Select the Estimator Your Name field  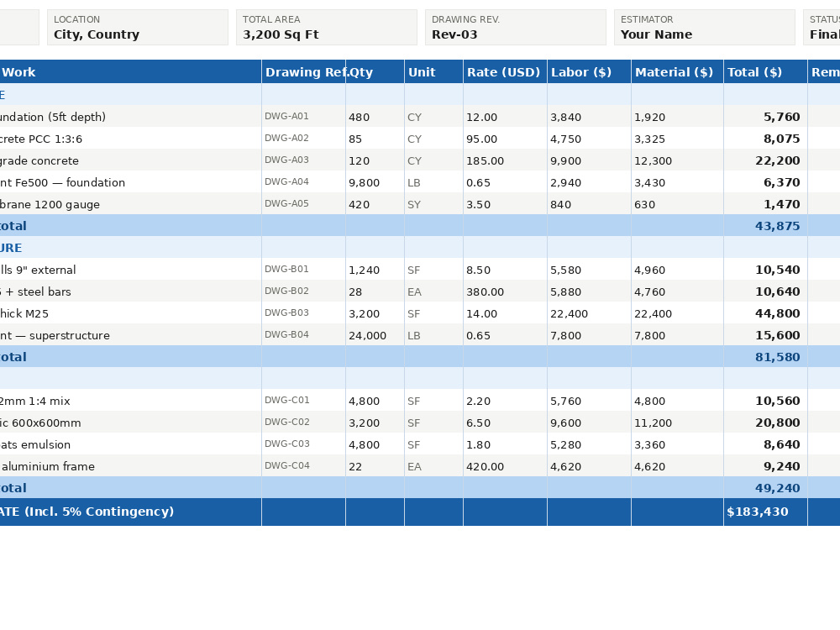click(705, 28)
